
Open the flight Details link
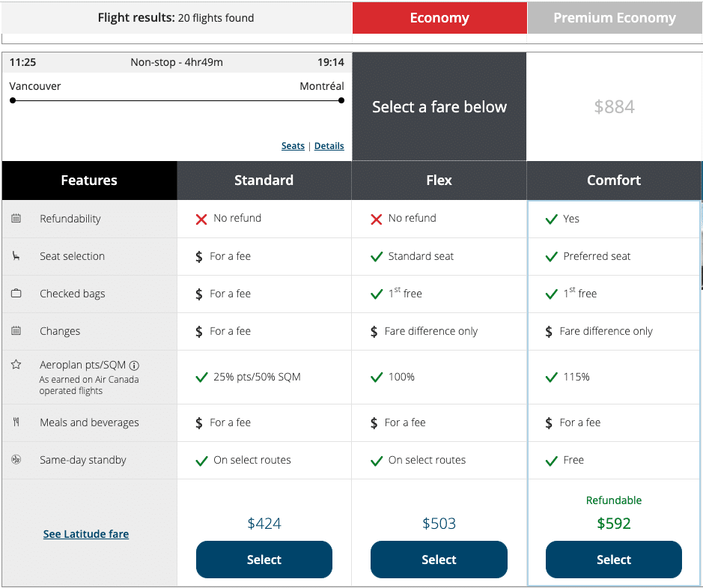[329, 146]
